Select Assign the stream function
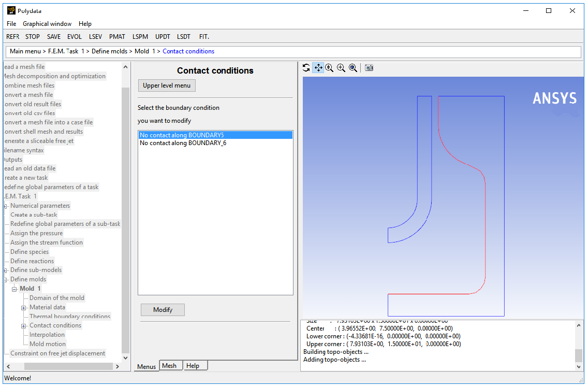 (47, 242)
